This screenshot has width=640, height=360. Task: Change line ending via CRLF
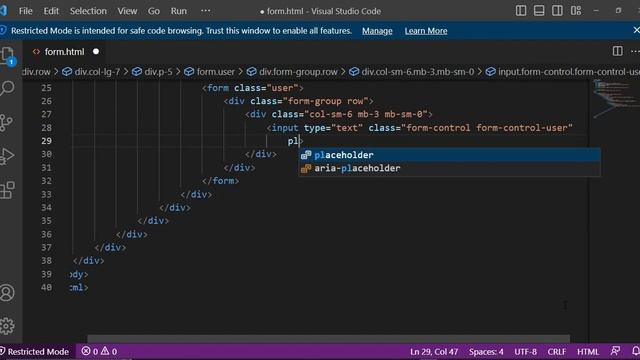click(557, 352)
